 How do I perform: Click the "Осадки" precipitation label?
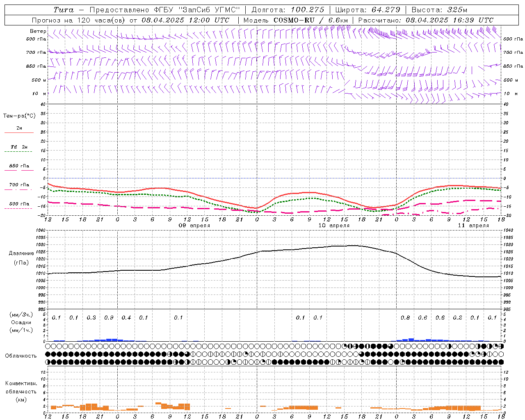21,322
